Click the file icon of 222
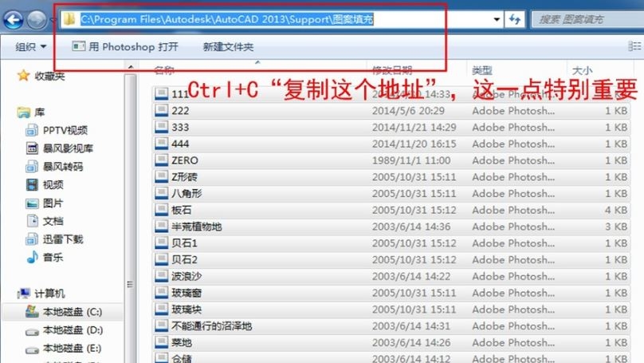The height and width of the screenshot is (363, 644). click(162, 110)
